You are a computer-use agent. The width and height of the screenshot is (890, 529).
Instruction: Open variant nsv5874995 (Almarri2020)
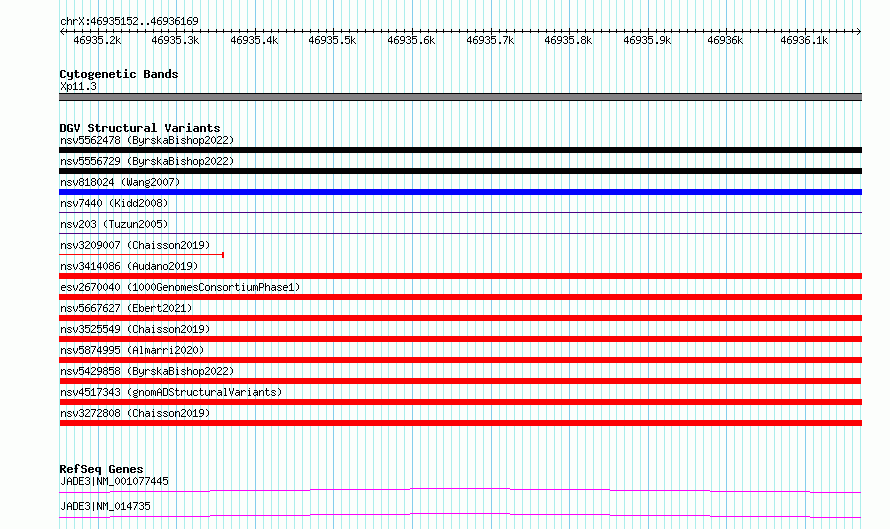[x=132, y=350]
